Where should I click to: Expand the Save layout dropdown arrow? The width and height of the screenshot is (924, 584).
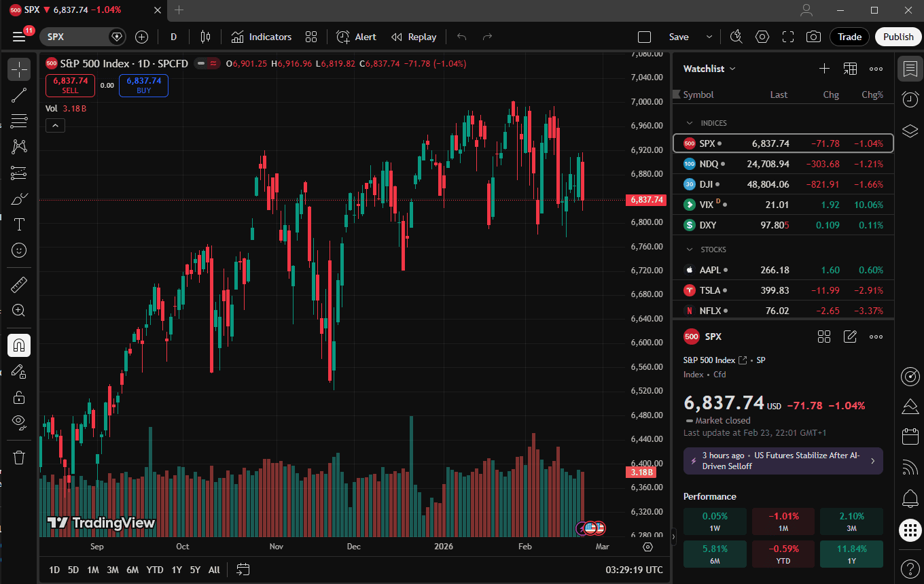pyautogui.click(x=709, y=37)
